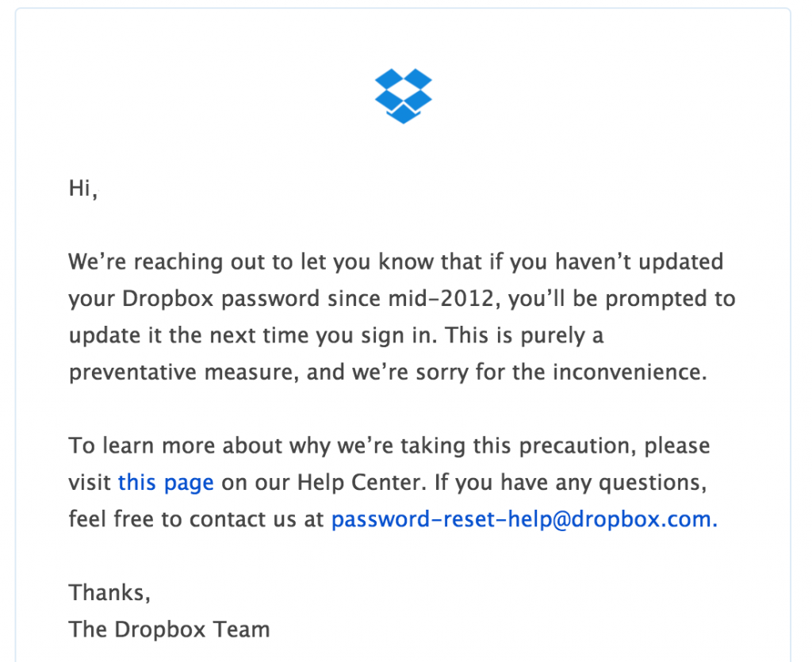812x662 pixels.
Task: Click "The Dropbox Team" signature
Action: (170, 630)
